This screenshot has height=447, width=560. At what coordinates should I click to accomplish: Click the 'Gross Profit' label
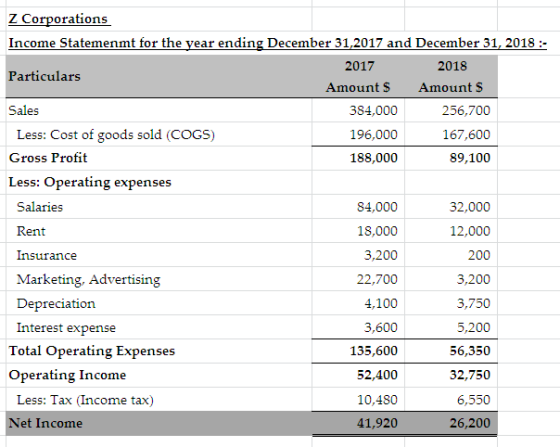click(x=48, y=158)
